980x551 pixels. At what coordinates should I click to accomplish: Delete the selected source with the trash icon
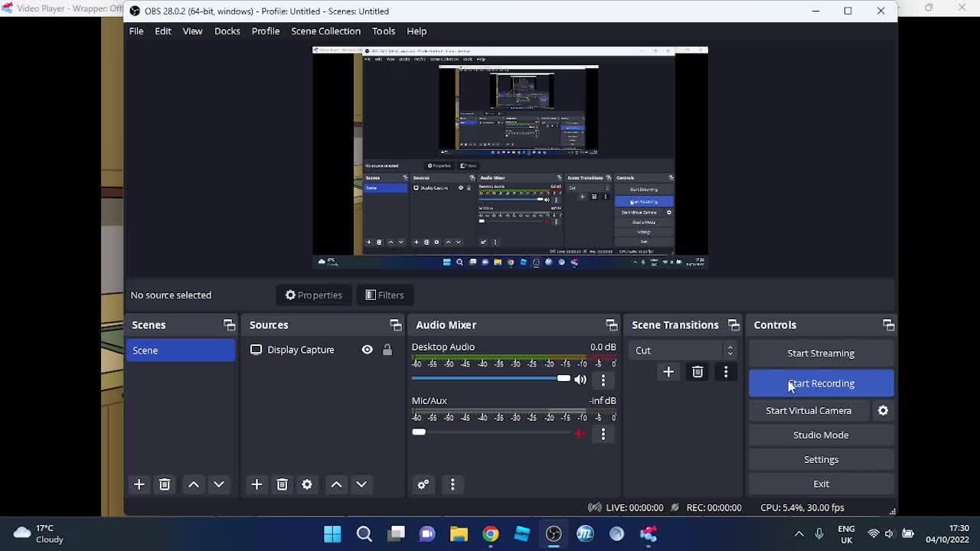(282, 484)
